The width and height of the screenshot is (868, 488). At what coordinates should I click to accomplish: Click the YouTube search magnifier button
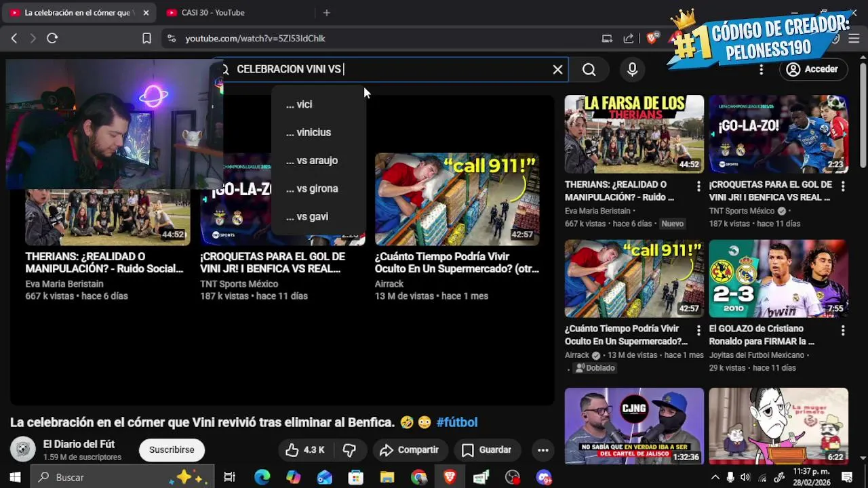[589, 69]
